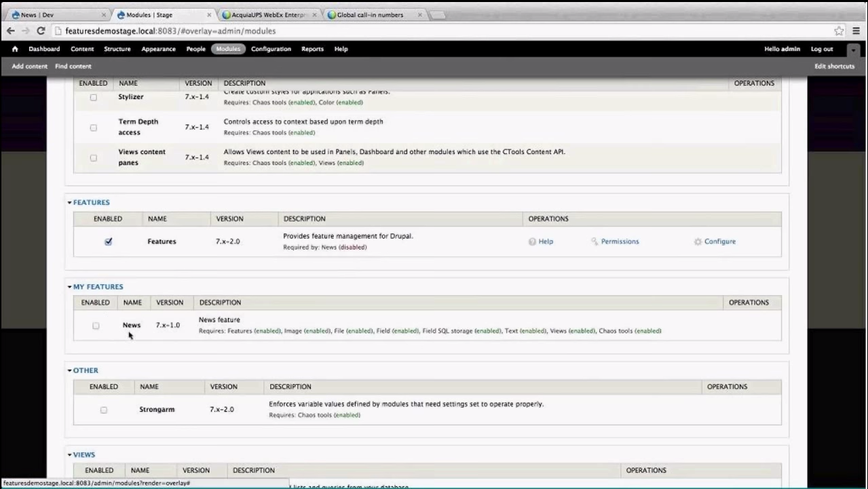868x489 pixels.
Task: Open the browser menu hamburger icon
Action: click(855, 31)
